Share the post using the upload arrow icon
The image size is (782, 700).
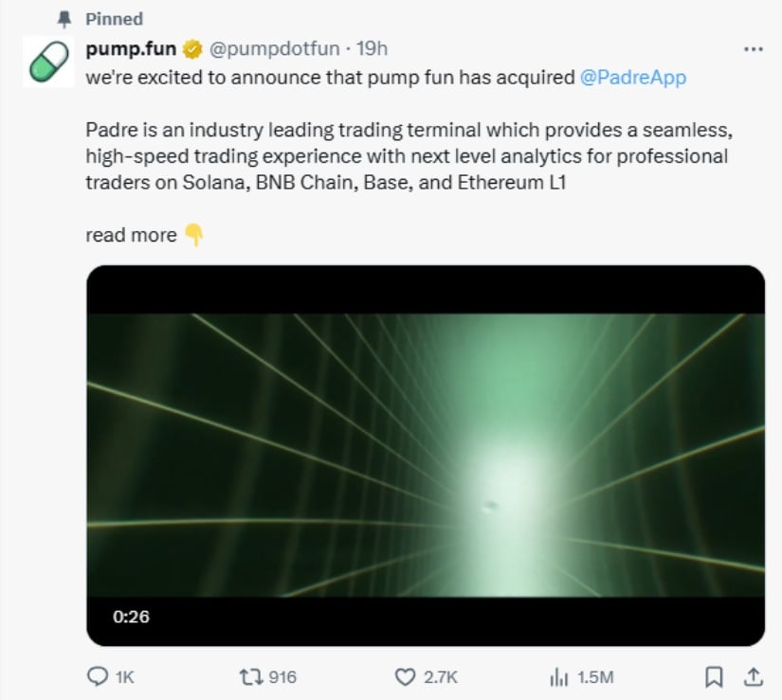tap(754, 676)
